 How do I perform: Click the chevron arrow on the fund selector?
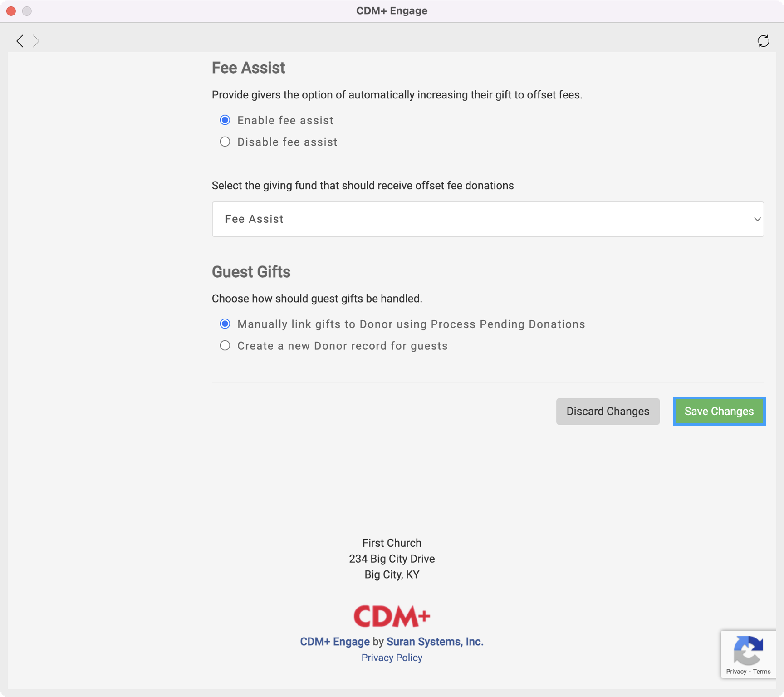(x=757, y=219)
